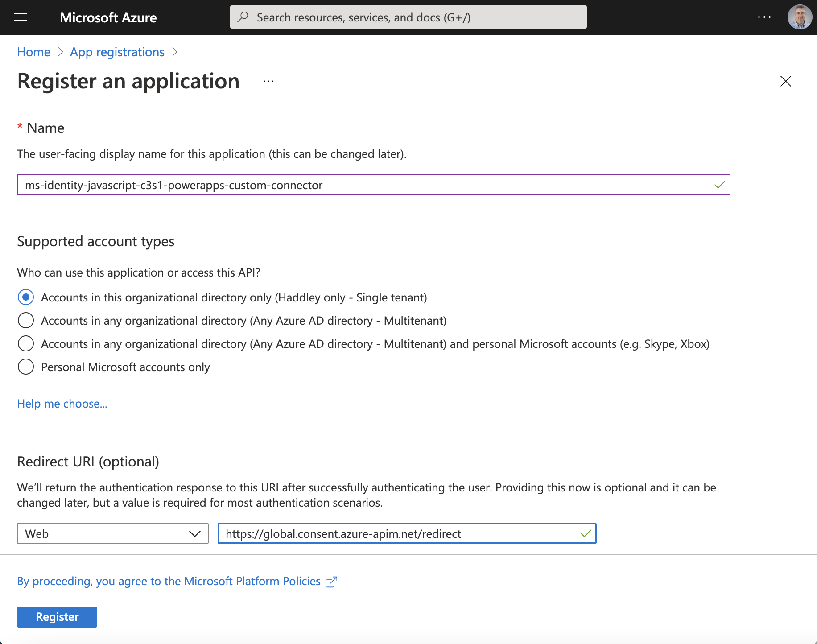Click the search magnifier icon
The image size is (817, 644).
point(243,17)
